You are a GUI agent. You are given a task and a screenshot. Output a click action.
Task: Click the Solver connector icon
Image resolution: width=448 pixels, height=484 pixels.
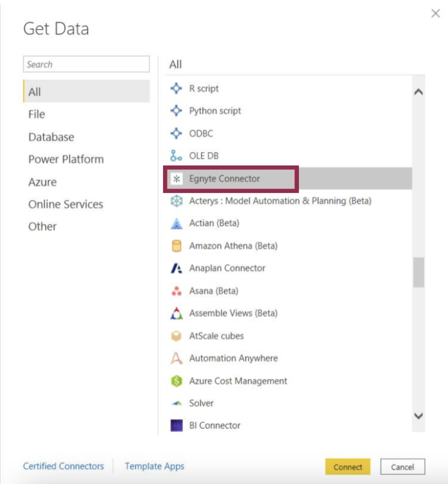click(176, 403)
